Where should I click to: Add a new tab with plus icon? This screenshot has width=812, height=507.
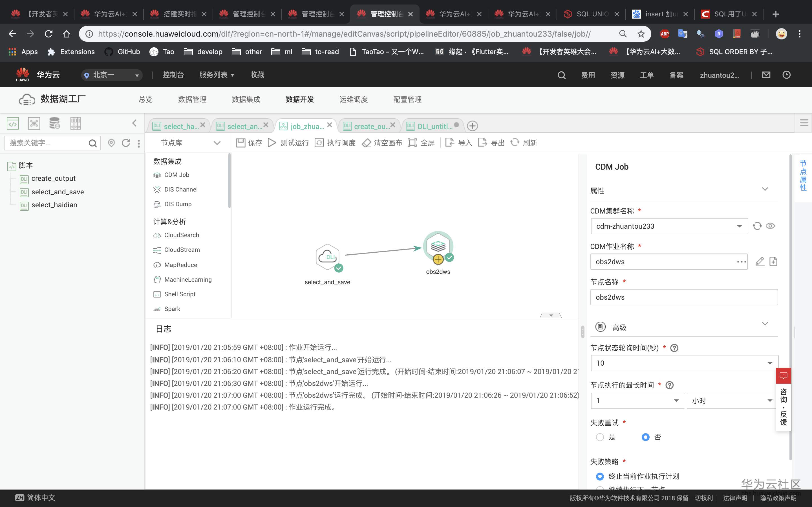(472, 126)
